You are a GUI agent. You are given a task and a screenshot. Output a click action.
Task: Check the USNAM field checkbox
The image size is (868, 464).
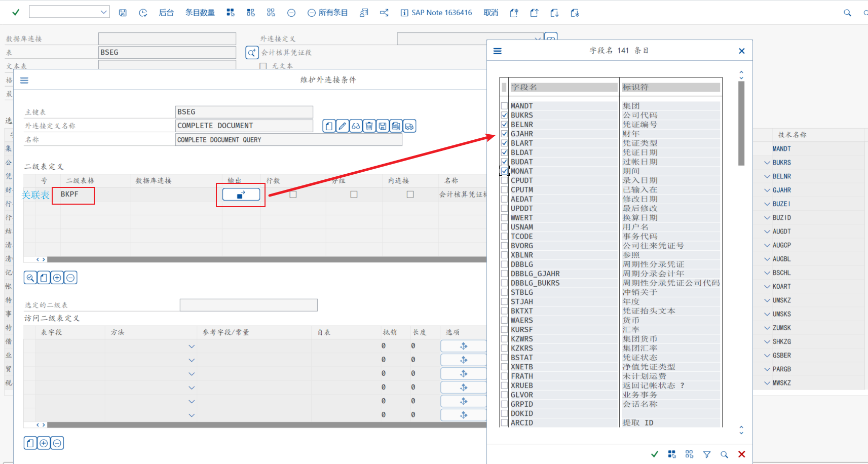point(504,227)
